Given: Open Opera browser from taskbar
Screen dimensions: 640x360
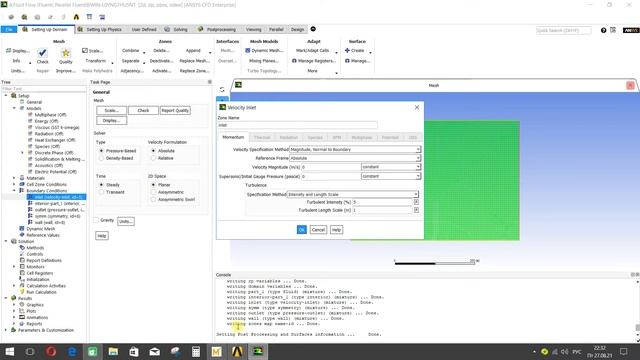Looking at the screenshot, I should tap(51, 351).
